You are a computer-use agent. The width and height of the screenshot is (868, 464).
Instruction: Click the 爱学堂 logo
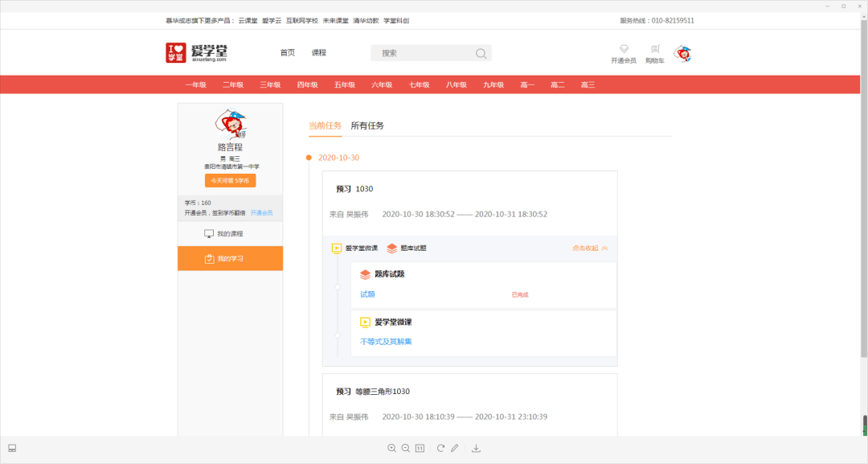(197, 52)
